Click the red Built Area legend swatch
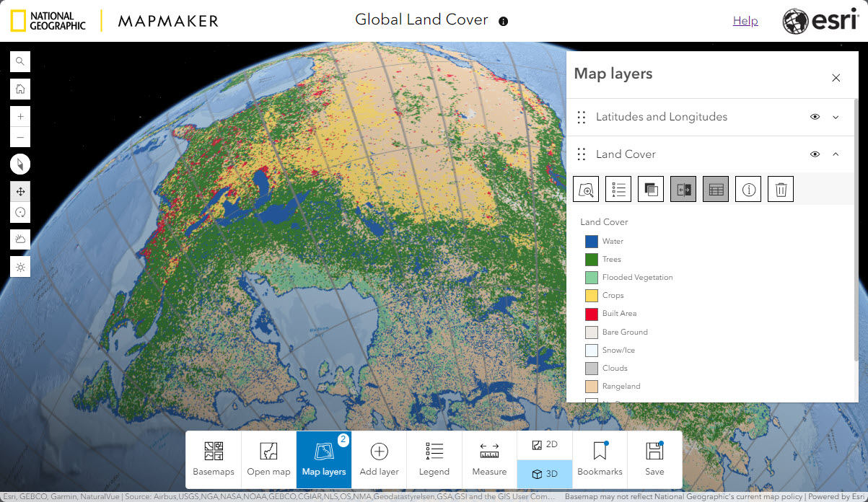 pos(592,314)
